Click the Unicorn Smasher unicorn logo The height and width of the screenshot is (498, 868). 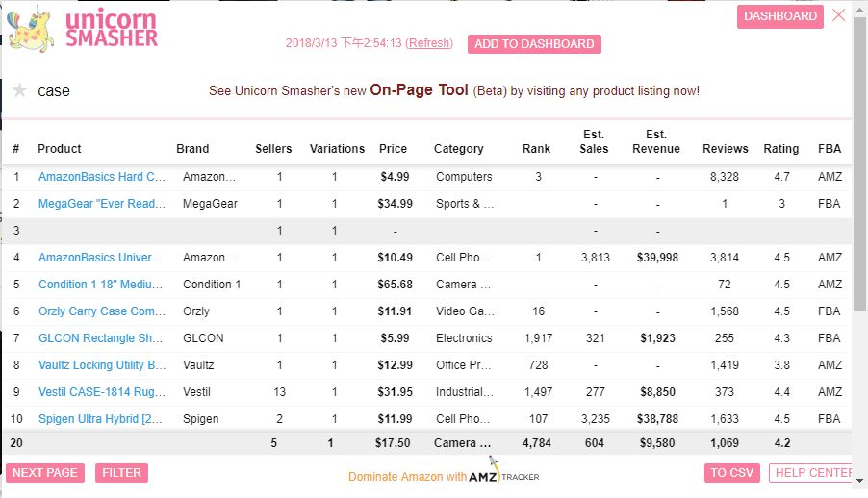31,29
